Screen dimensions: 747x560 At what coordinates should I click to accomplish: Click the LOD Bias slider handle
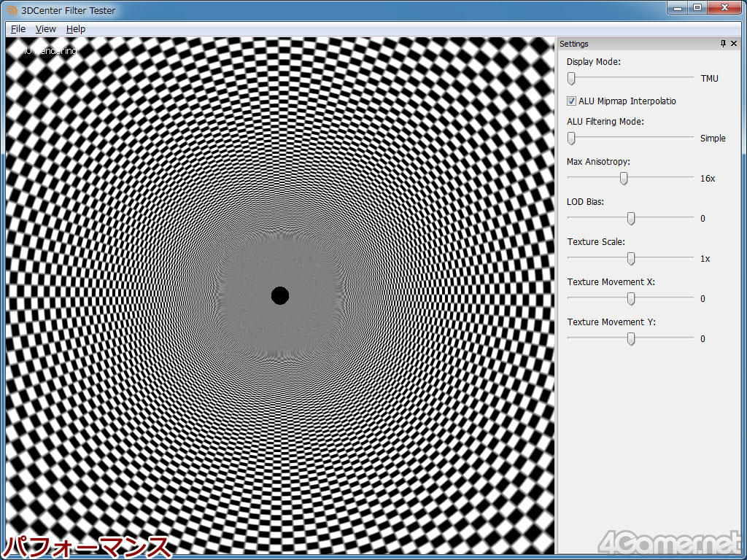(631, 218)
